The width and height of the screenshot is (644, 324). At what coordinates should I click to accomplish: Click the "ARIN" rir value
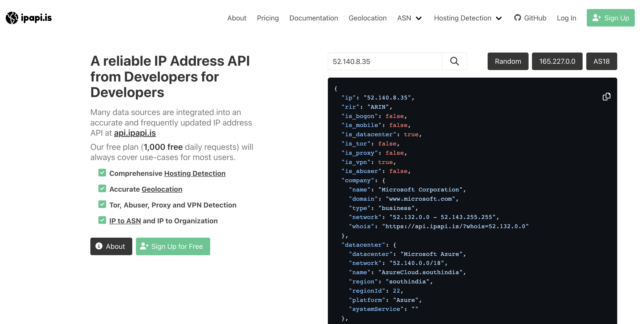coord(378,107)
